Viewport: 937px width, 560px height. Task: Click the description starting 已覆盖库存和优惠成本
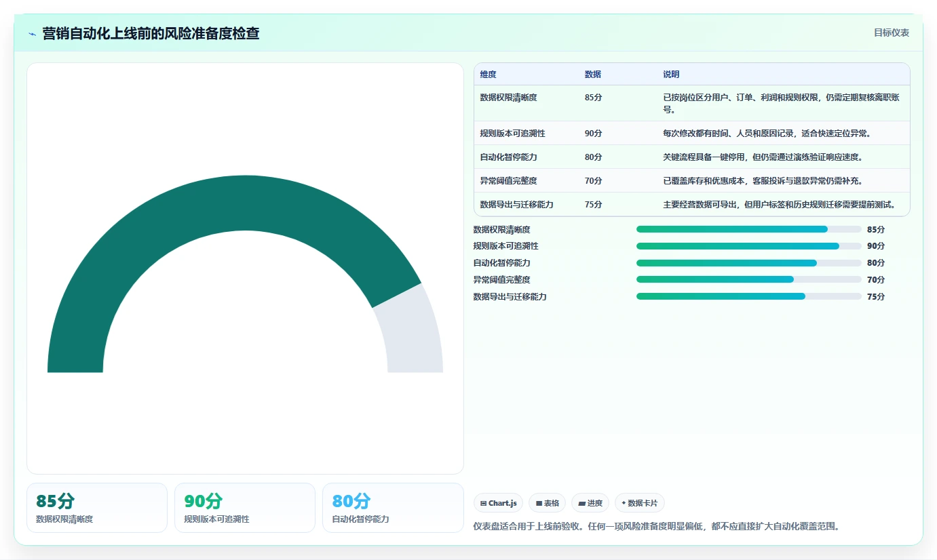pyautogui.click(x=763, y=181)
